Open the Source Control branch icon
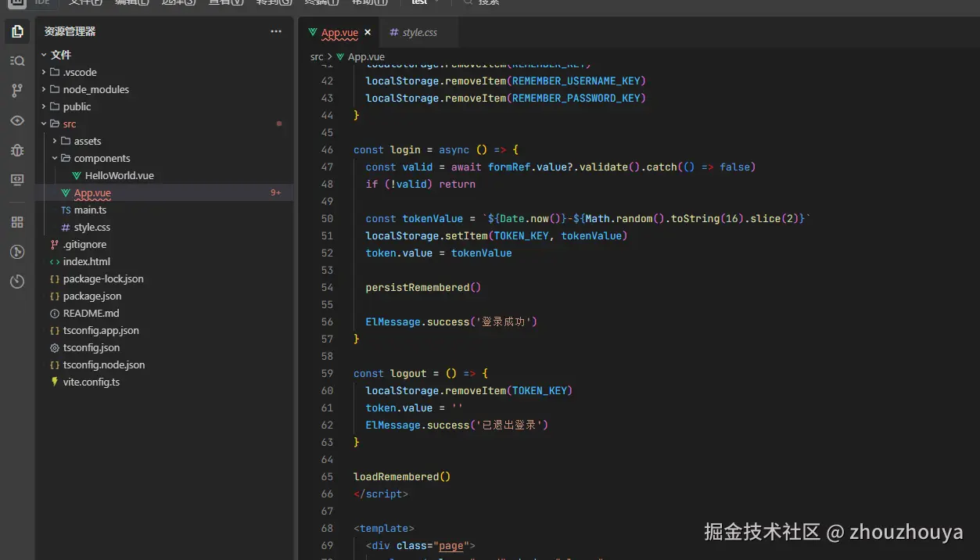Screen dimensions: 980x560 click(17, 91)
